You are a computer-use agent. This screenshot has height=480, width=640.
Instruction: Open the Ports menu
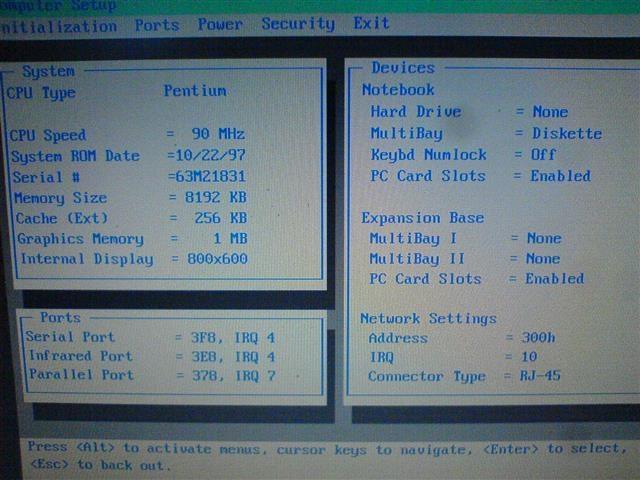(157, 25)
